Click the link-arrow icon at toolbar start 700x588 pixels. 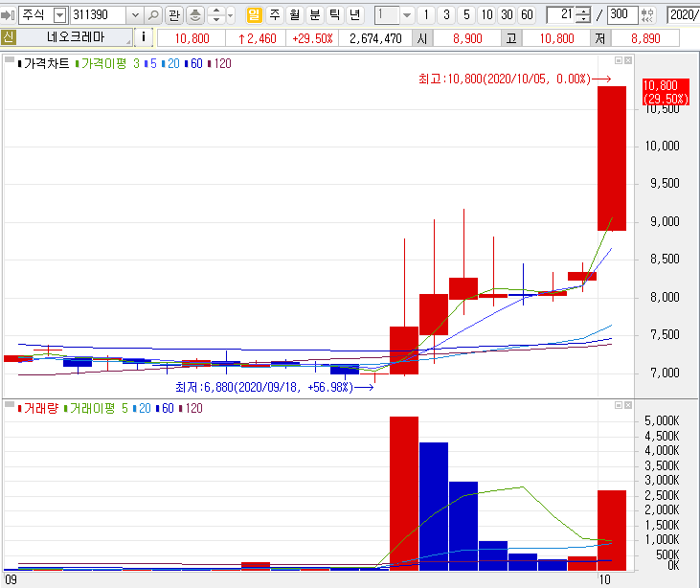coord(8,15)
